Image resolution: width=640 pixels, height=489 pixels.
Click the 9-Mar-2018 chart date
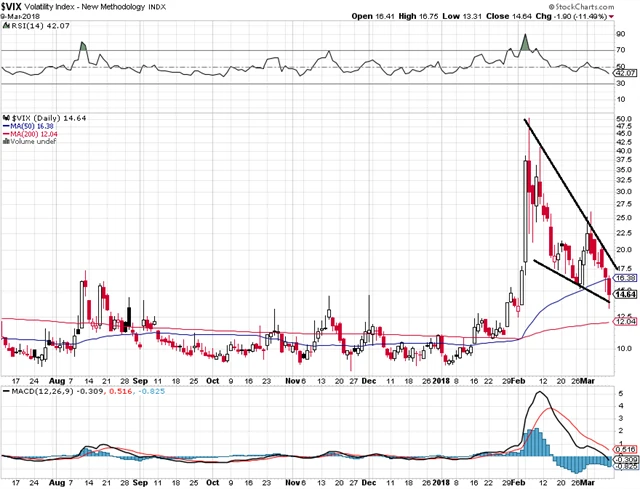click(x=20, y=16)
